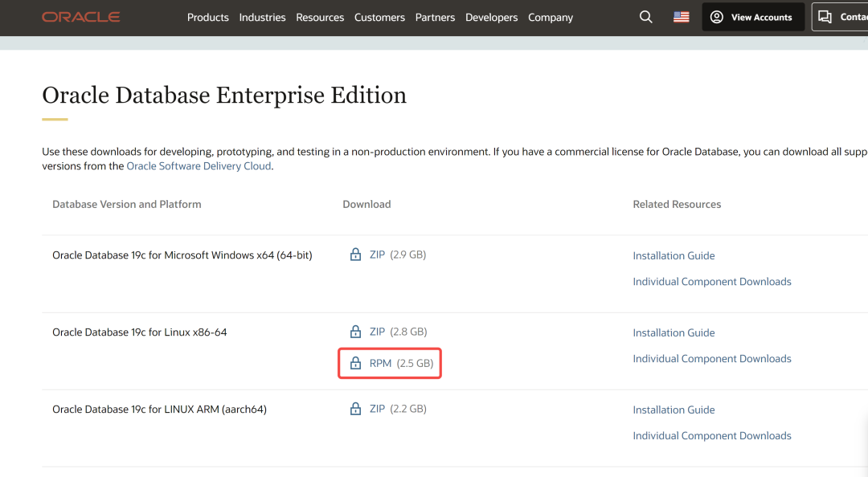The image size is (868, 477).
Task: Click the lock icon beside Windows ZIP
Action: click(355, 255)
